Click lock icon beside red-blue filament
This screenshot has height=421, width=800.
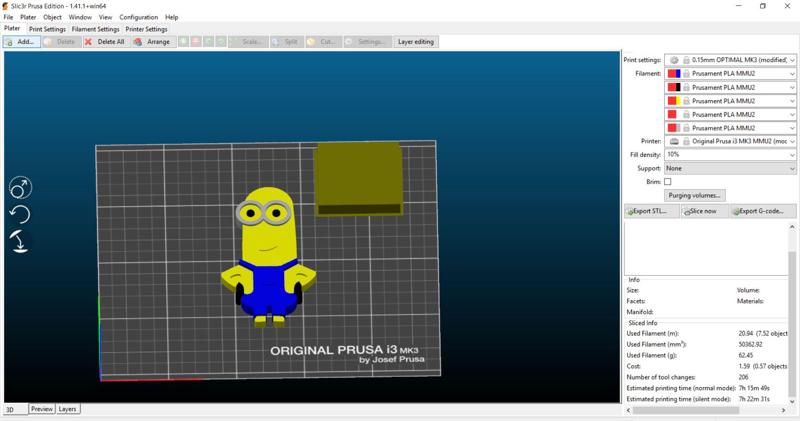pos(686,73)
